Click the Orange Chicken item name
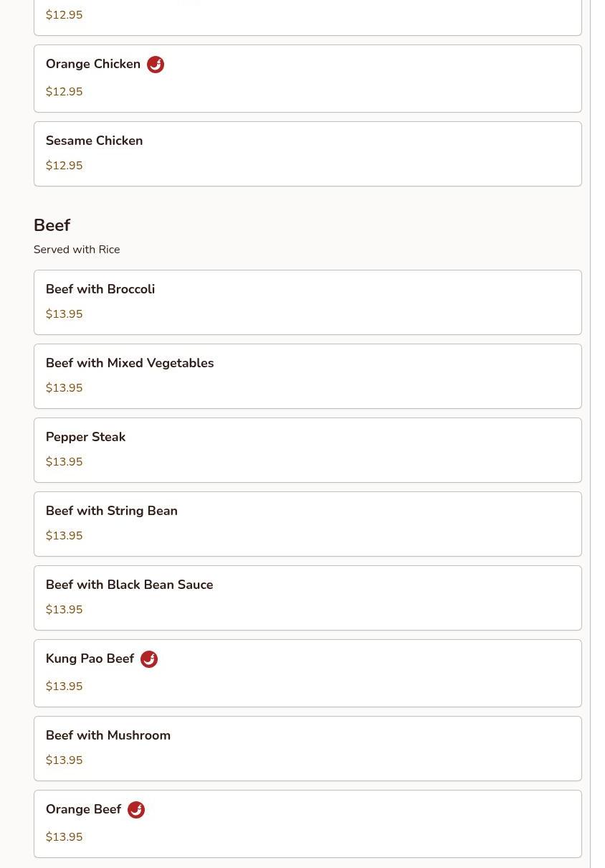 click(x=93, y=64)
